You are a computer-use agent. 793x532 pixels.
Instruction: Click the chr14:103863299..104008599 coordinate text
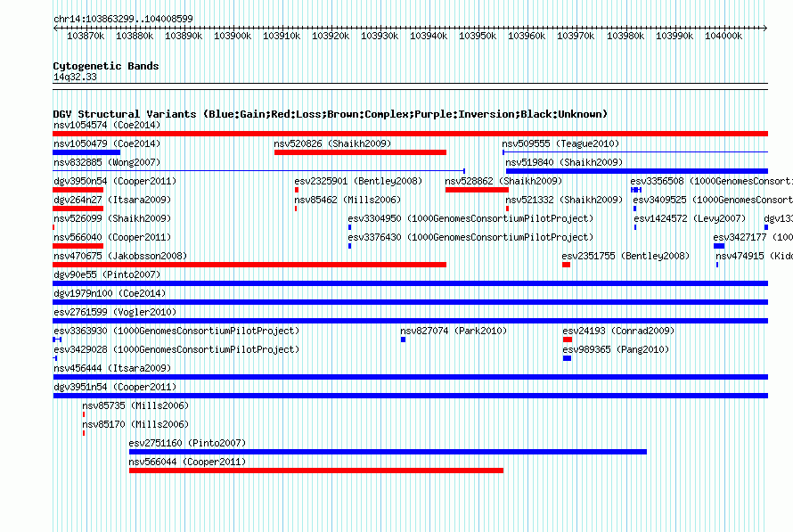(123, 19)
